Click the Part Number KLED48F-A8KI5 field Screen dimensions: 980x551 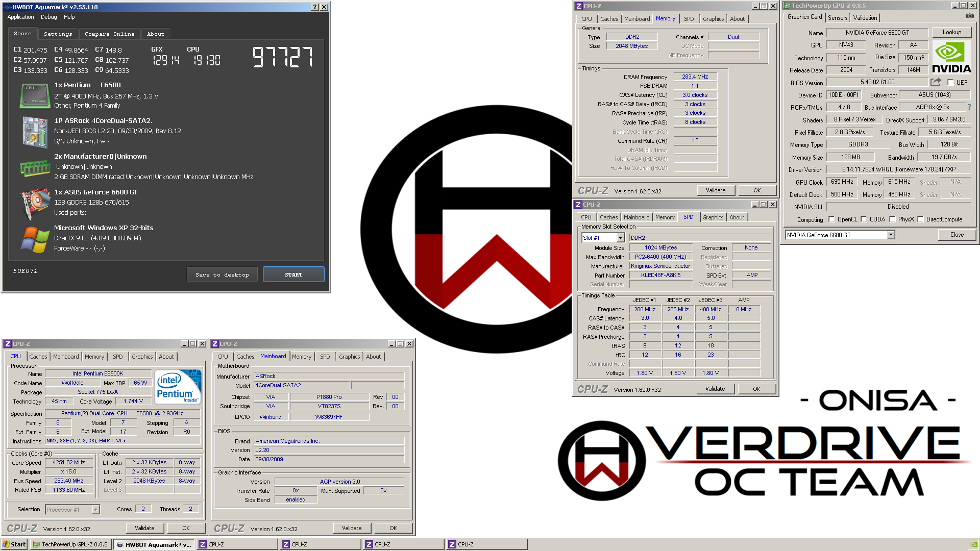click(660, 275)
